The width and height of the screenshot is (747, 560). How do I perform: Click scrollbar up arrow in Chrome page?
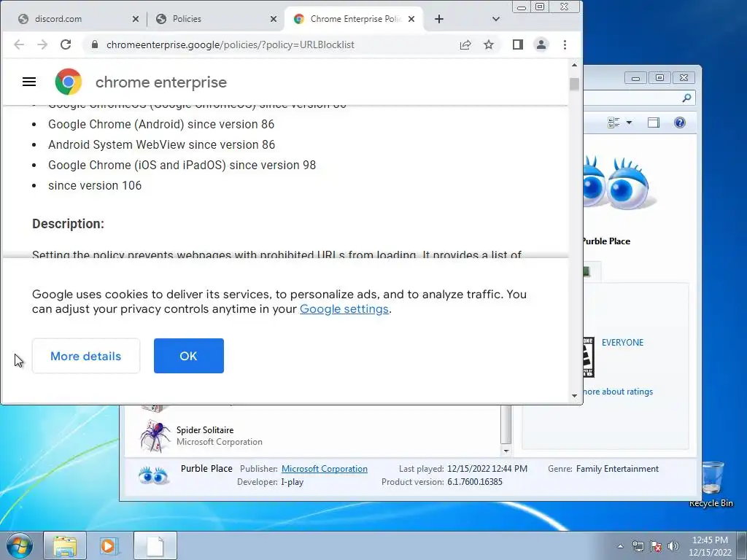(574, 65)
